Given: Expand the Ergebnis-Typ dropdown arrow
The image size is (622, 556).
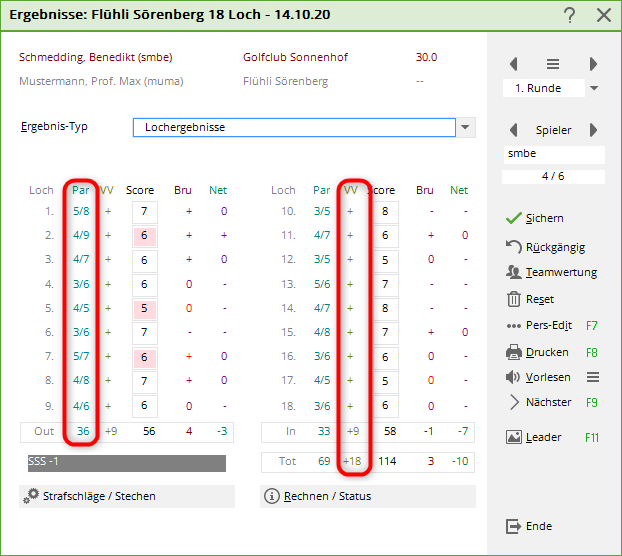Looking at the screenshot, I should point(466,128).
